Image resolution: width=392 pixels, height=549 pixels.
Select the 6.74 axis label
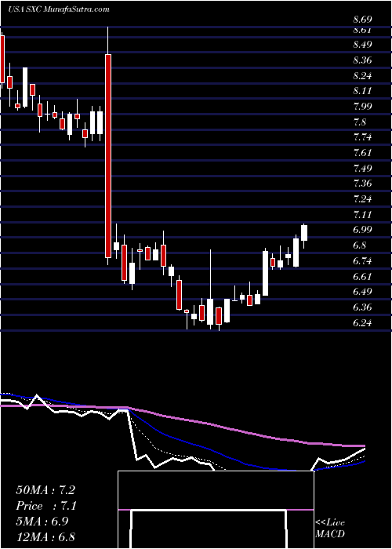pos(362,261)
